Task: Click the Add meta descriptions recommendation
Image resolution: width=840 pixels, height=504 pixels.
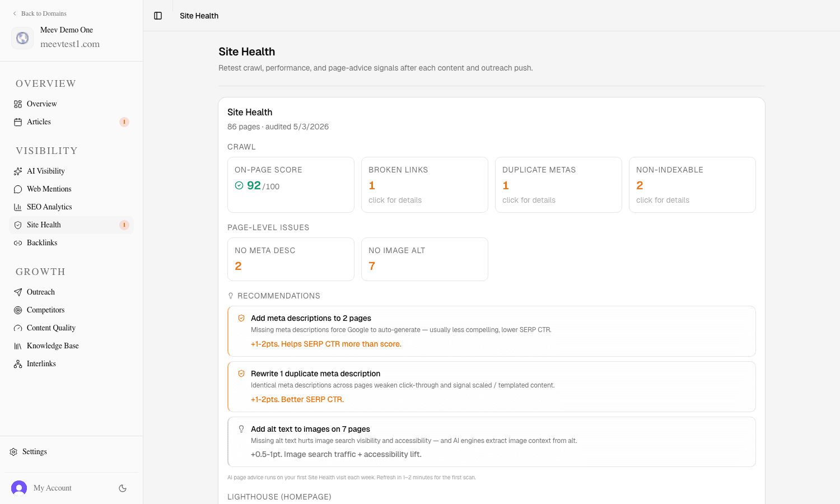Action: (x=492, y=331)
